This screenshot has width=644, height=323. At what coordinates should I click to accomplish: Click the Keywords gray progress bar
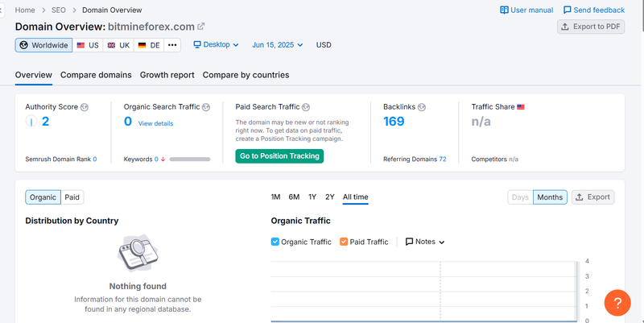pos(190,159)
